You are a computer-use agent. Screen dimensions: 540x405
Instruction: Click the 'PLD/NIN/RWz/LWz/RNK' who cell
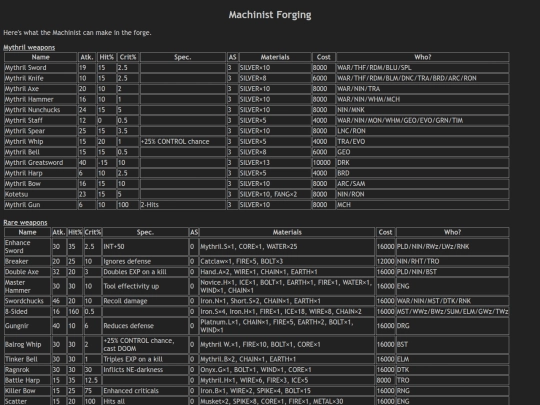tap(453, 247)
